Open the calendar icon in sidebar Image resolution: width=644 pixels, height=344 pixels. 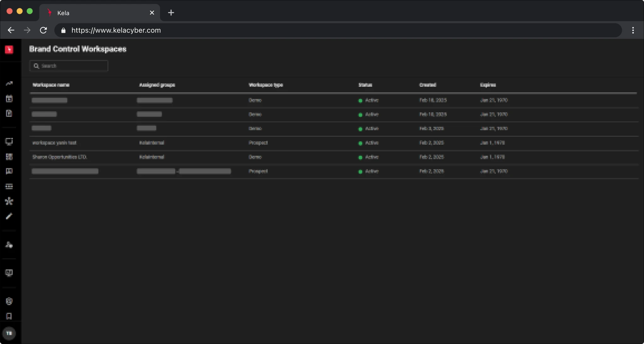9,99
